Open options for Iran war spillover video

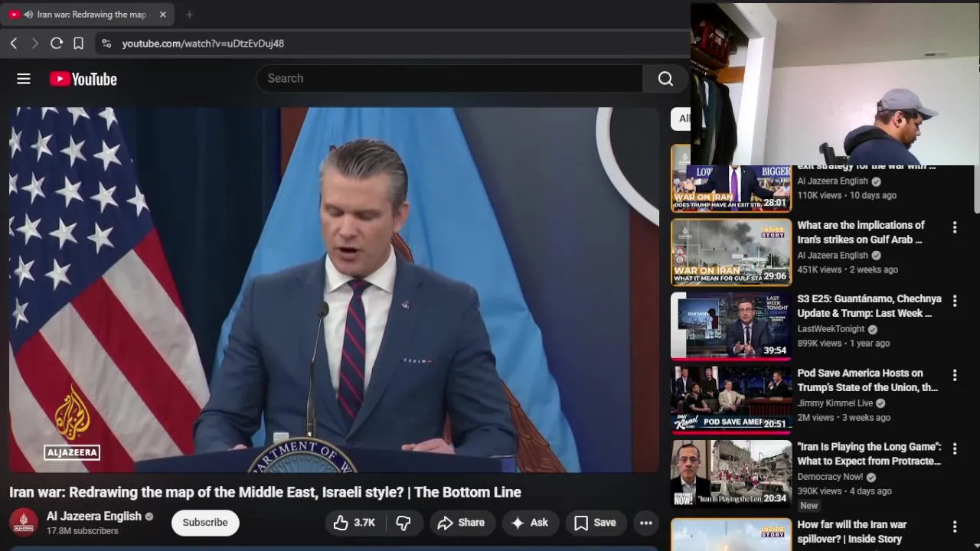tap(954, 527)
